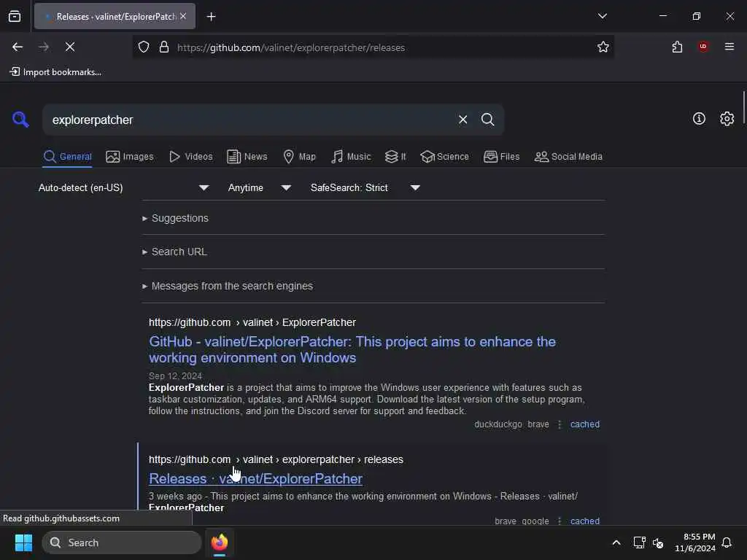Click first result URL breadcrumb github.com valinet
Viewport: 747px width, 560px height.
pyautogui.click(x=252, y=322)
